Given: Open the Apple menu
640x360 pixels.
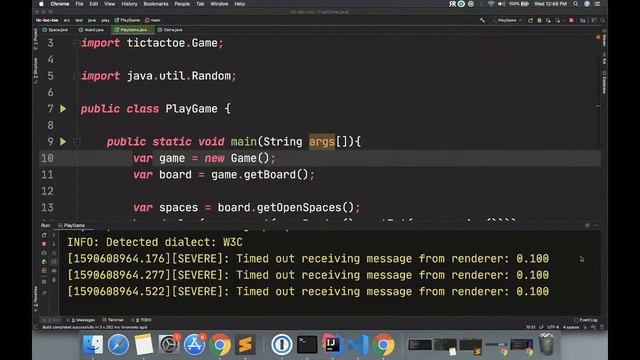Looking at the screenshot, I should (x=41, y=4).
